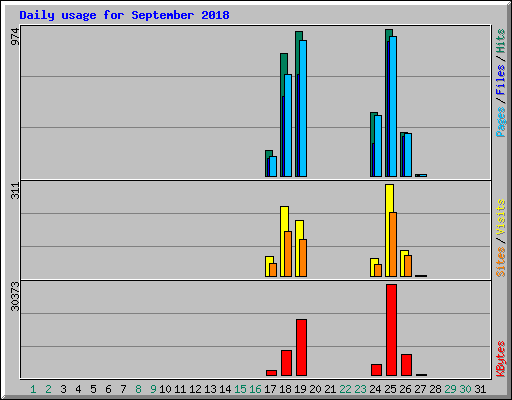Click the orange Sites bar for day 26
The width and height of the screenshot is (512, 400).
click(408, 266)
